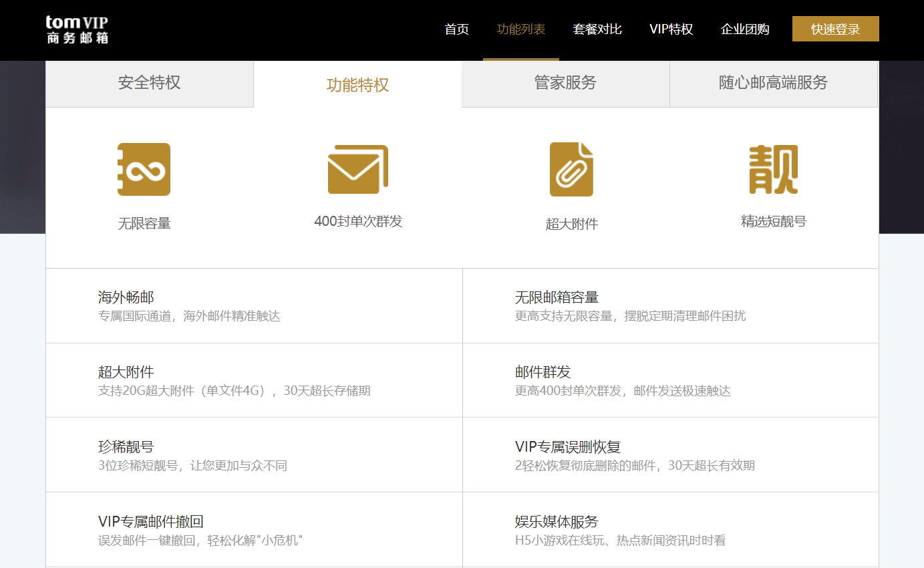Viewport: 924px width, 568px height.
Task: Go to 首页 in the navigation bar
Action: coord(456,29)
